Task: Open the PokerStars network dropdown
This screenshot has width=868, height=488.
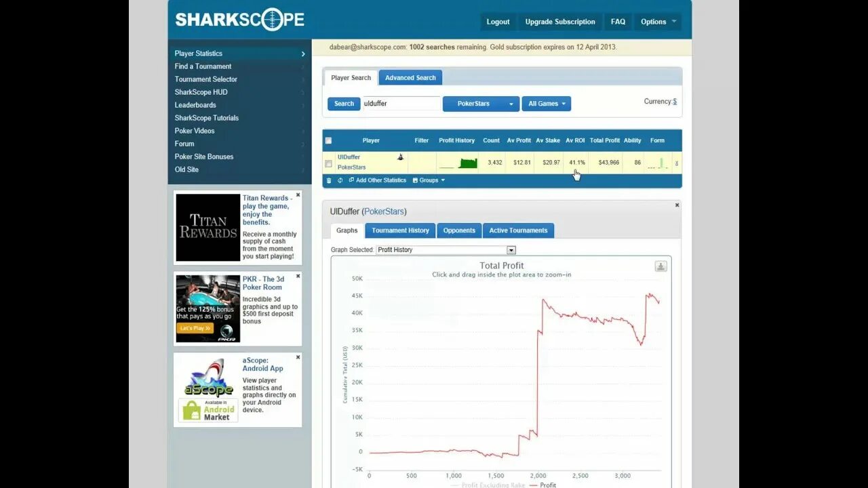Action: (x=481, y=104)
